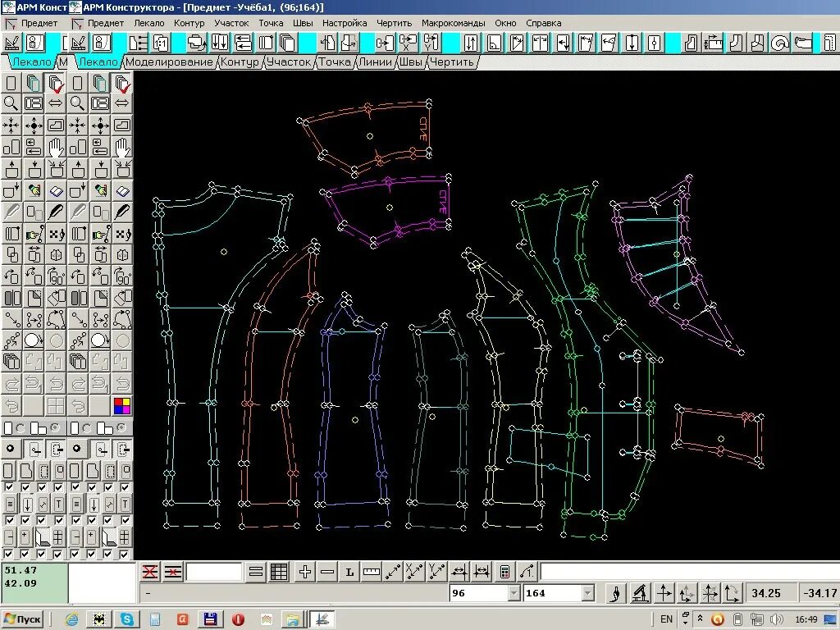Open the Настройка menu
The image size is (840, 630).
click(345, 23)
